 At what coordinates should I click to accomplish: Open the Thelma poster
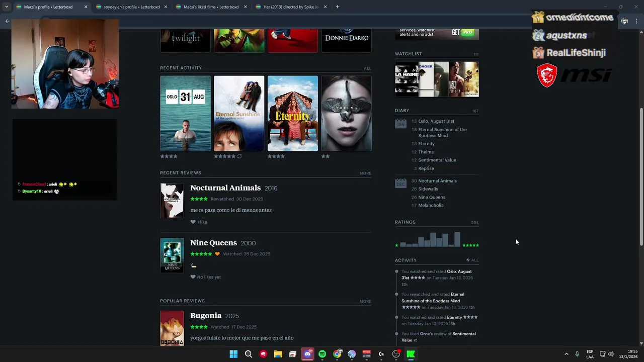coord(347,113)
